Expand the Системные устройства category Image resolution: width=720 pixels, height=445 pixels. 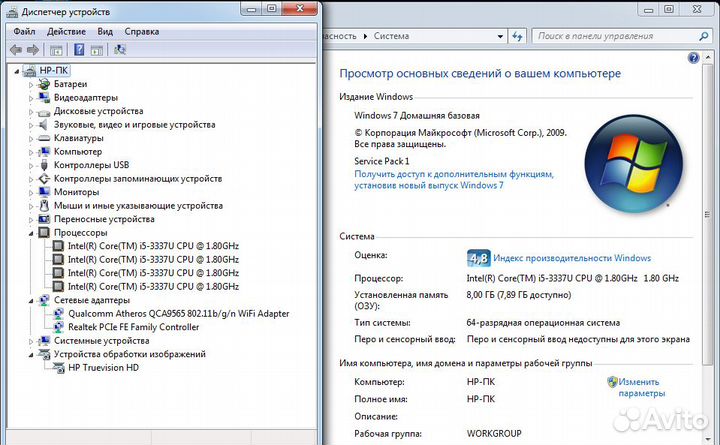[x=31, y=341]
